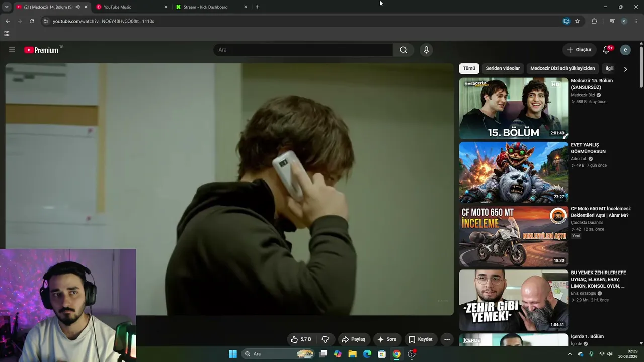
Task: Open the CF MOTO 650 MT thumbnail
Action: click(x=513, y=236)
